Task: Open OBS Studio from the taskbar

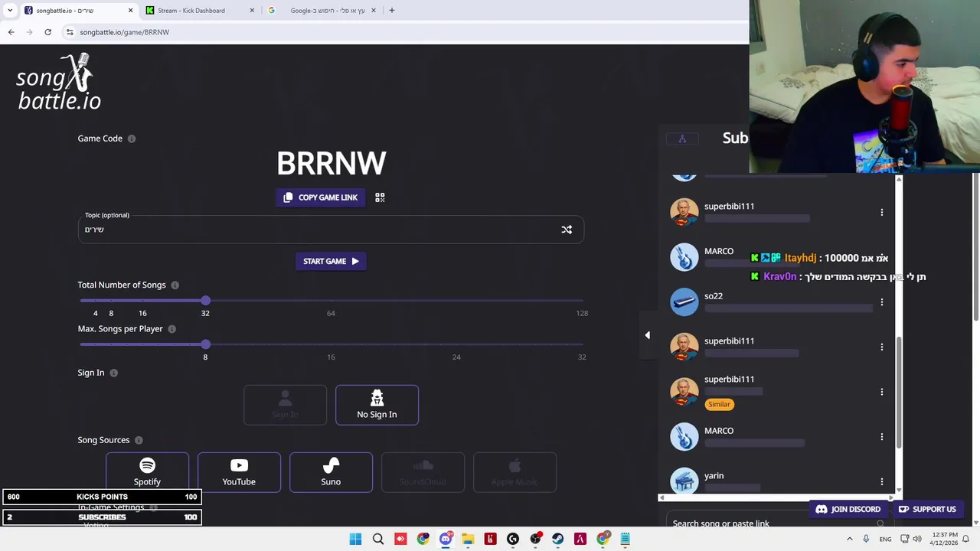Action: 535,539
